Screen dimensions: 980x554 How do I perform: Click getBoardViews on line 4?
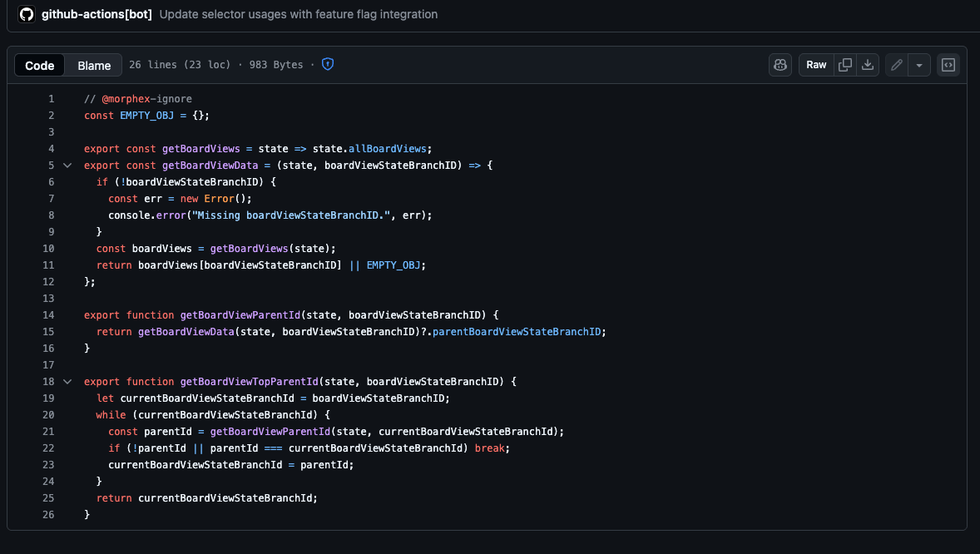coord(201,149)
